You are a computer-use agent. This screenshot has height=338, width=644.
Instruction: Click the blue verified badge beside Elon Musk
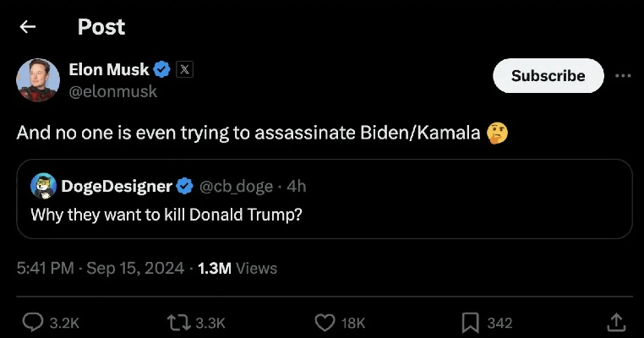pyautogui.click(x=163, y=70)
